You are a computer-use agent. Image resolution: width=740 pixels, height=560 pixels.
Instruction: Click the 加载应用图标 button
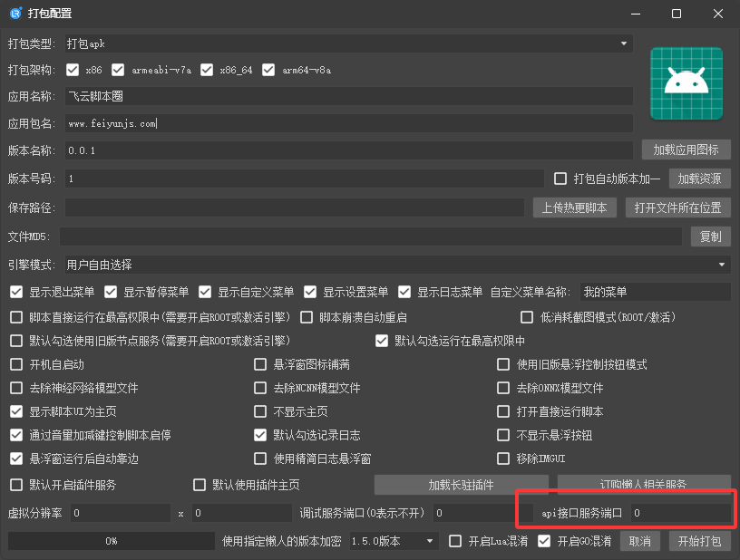coord(686,150)
